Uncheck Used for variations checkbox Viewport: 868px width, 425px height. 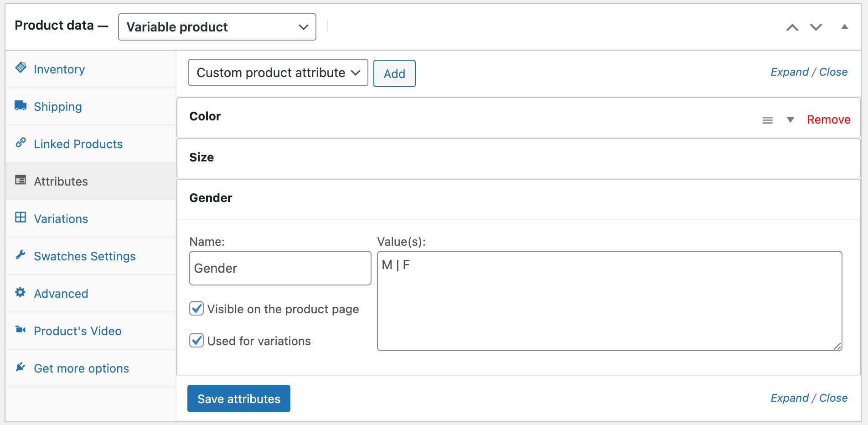[x=196, y=341]
